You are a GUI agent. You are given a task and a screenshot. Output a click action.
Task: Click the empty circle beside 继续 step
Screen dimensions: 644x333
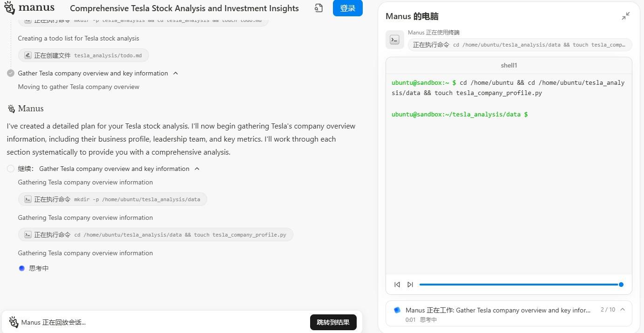pos(11,169)
